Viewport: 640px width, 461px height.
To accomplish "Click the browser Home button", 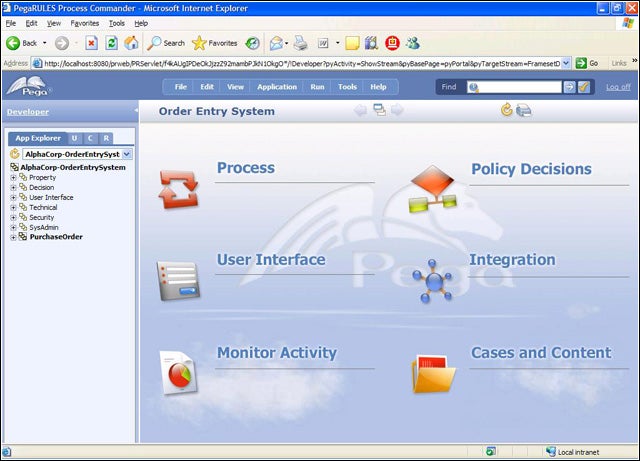I will [131, 43].
